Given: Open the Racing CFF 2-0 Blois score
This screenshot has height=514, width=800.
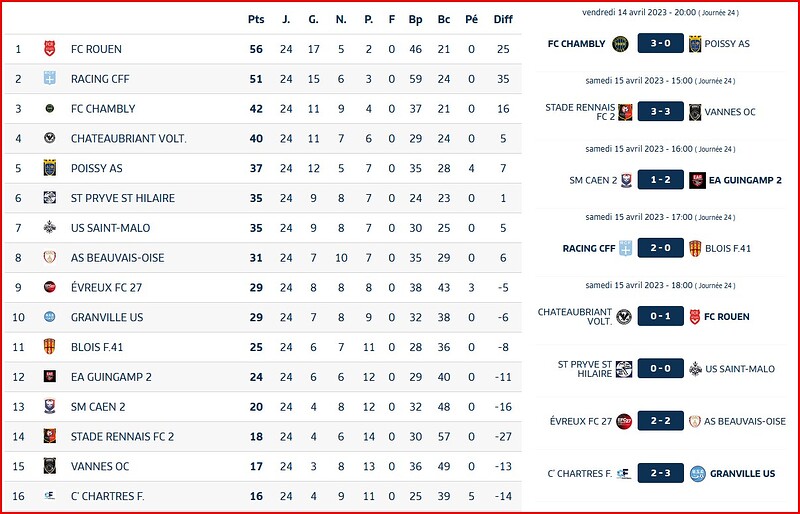Looking at the screenshot, I should coord(660,248).
